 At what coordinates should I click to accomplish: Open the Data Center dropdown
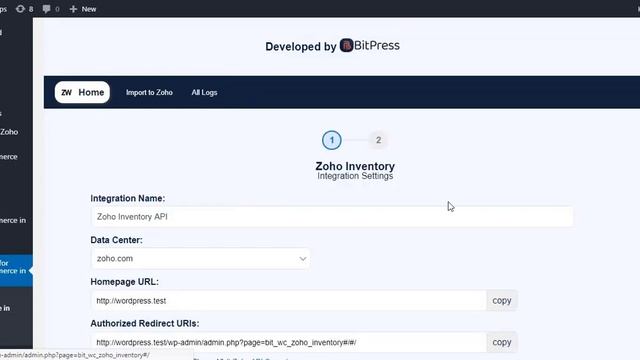pos(200,258)
